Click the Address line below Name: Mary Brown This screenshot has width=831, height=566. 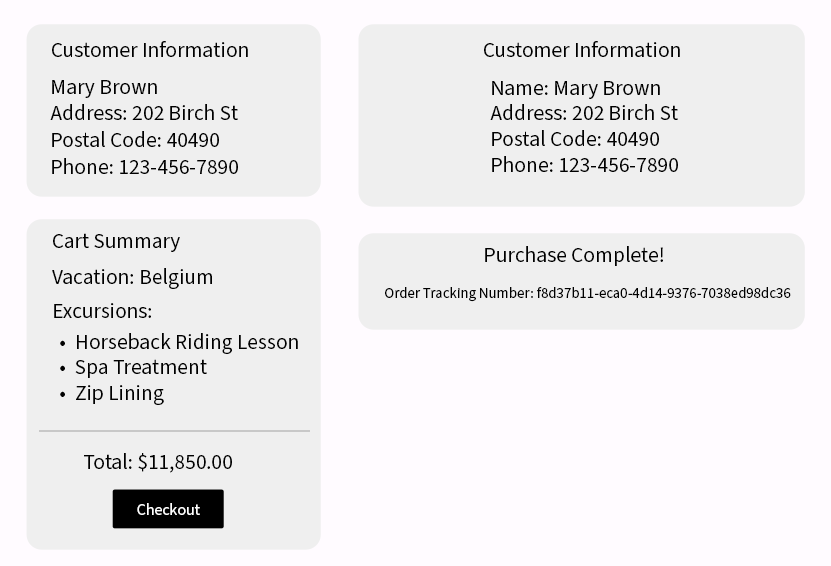point(583,113)
